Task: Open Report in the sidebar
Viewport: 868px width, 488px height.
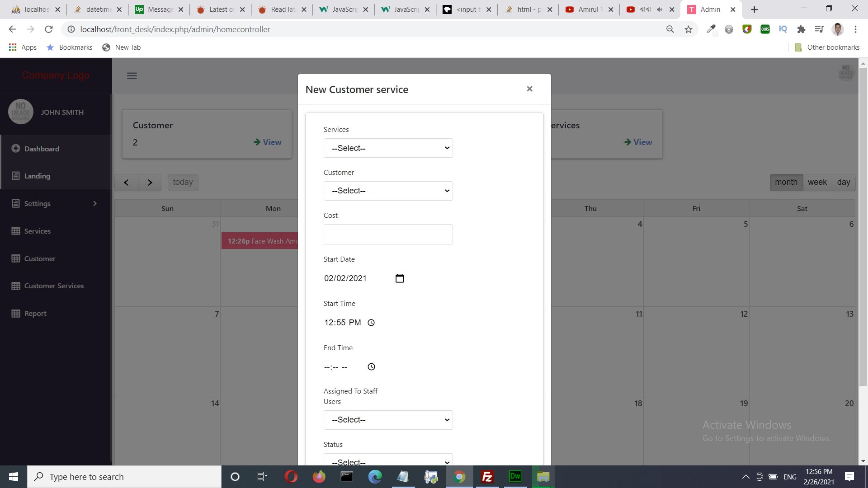Action: (x=35, y=314)
